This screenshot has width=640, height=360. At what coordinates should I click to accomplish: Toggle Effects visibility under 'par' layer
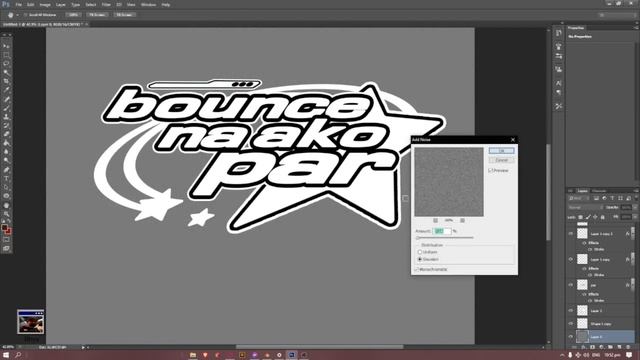584,294
